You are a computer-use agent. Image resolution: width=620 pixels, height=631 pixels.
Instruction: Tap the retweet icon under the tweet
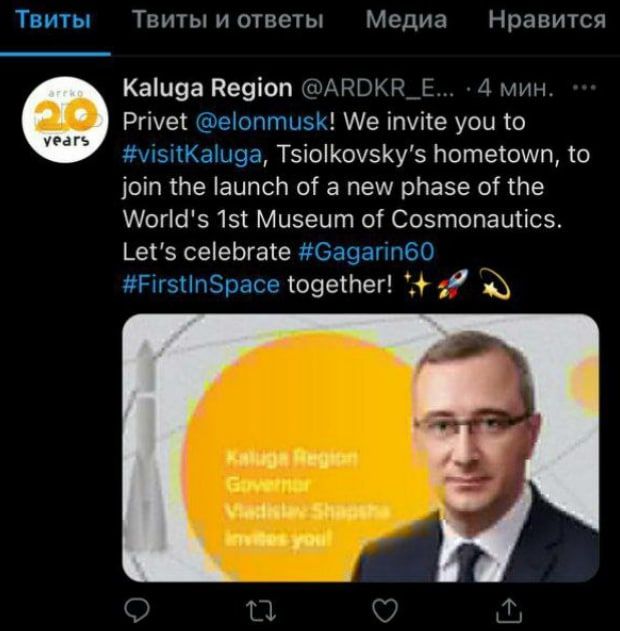click(261, 610)
